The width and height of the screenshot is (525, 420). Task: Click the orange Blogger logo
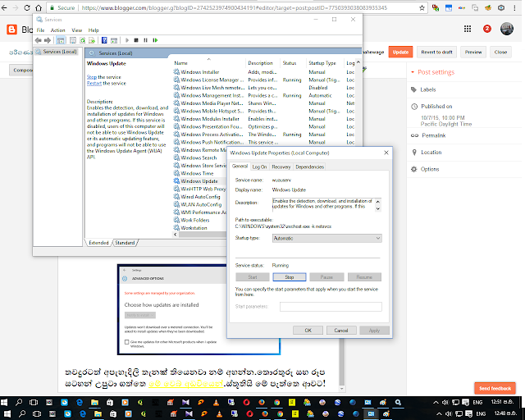(x=11, y=30)
